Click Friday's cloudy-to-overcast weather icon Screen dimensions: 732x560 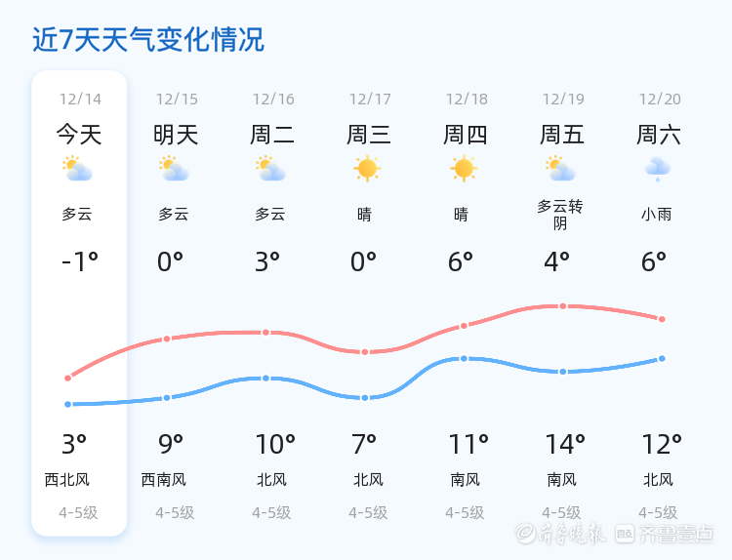coord(560,169)
